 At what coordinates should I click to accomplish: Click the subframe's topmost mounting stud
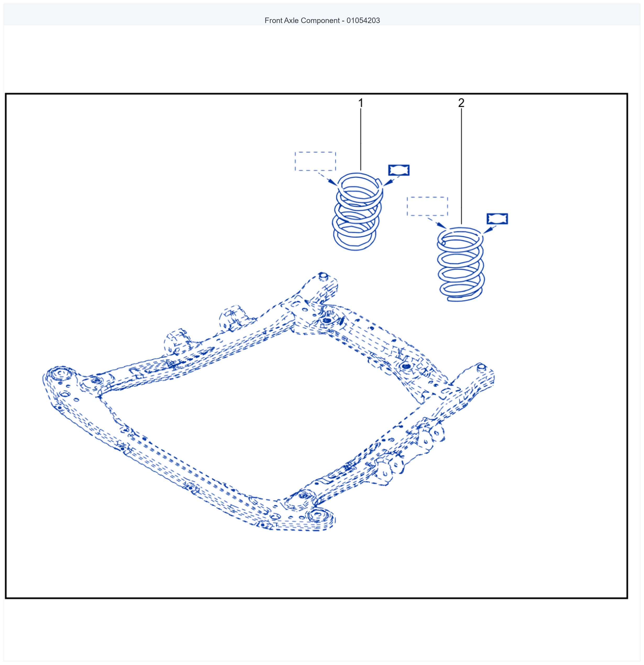(x=323, y=276)
